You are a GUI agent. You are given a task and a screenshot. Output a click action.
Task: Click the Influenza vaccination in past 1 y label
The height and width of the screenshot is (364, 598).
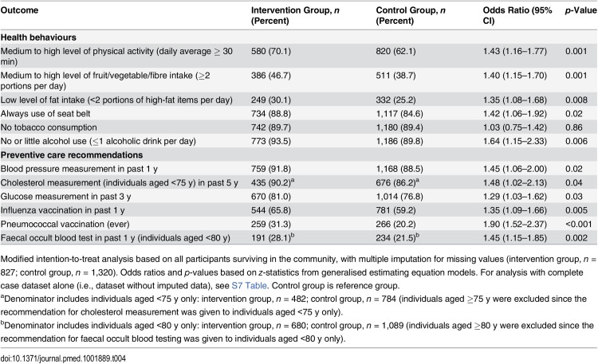coord(62,210)
